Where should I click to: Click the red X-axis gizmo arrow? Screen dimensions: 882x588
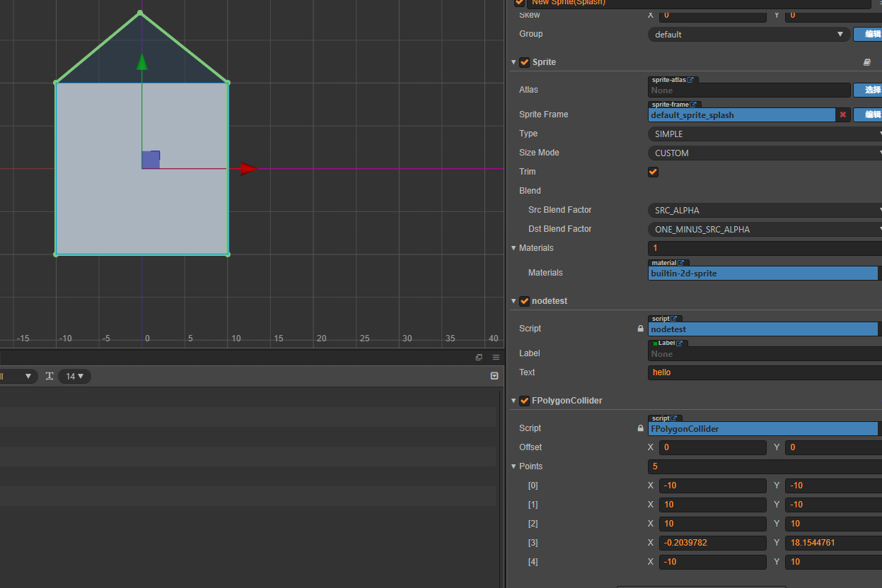pyautogui.click(x=248, y=168)
